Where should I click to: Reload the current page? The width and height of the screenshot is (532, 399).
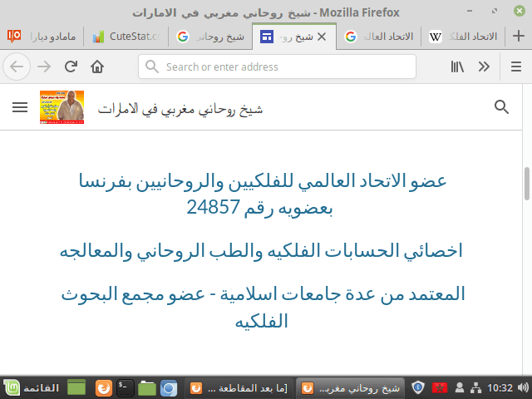click(x=71, y=66)
